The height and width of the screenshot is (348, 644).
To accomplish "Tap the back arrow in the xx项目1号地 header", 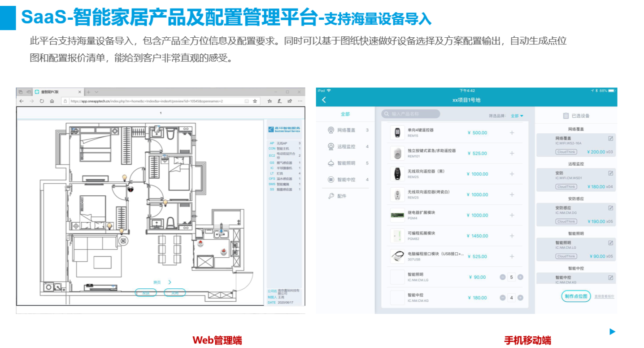I will 324,100.
